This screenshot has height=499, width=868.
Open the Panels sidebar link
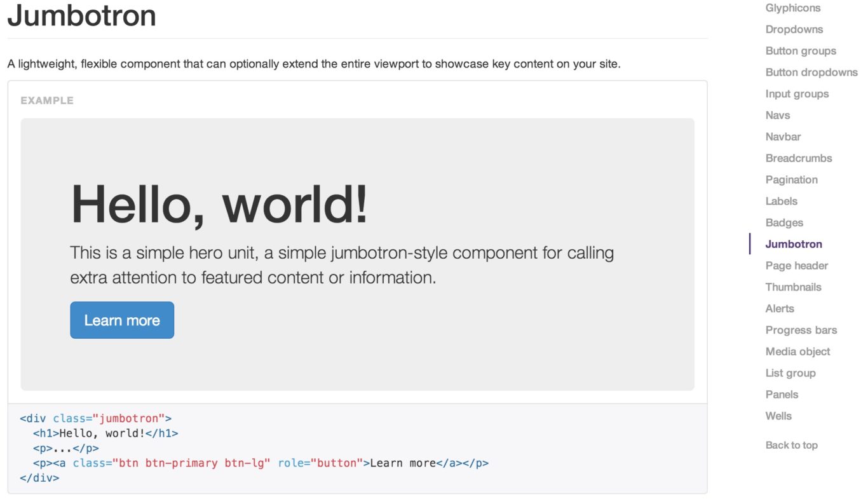tap(782, 395)
